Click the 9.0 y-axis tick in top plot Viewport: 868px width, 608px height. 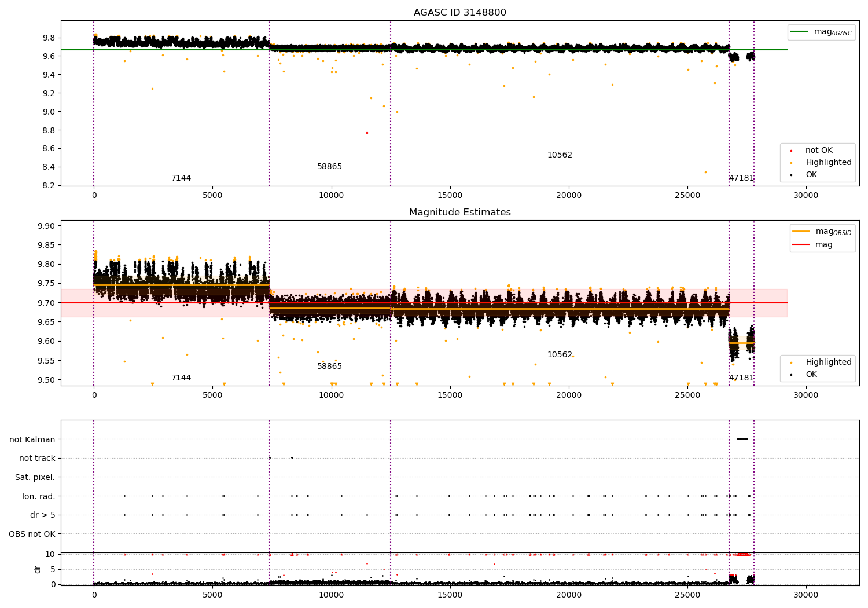point(49,112)
